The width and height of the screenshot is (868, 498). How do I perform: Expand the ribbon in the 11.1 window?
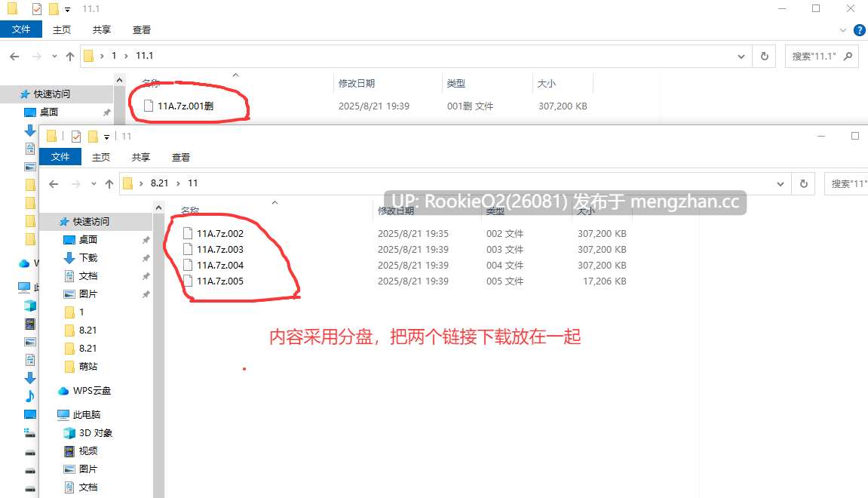(843, 30)
